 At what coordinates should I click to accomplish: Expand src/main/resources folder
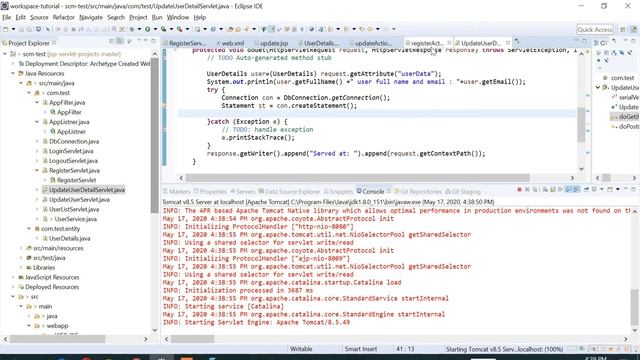tap(21, 248)
